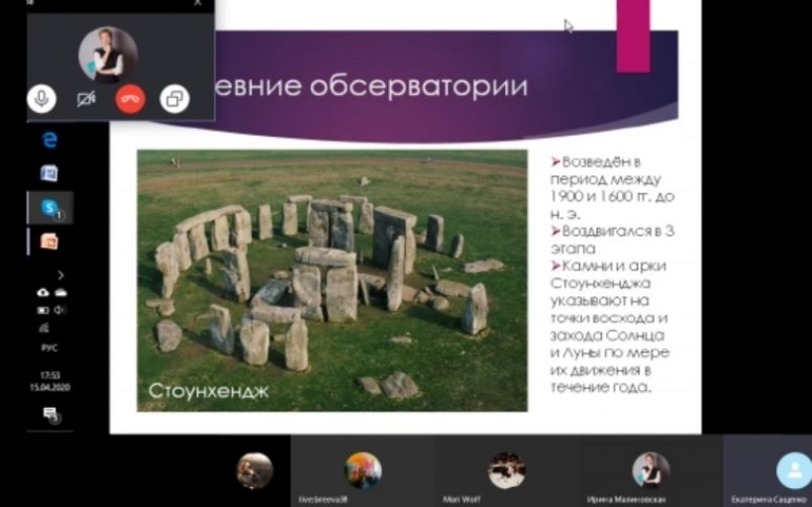This screenshot has width=812, height=507.
Task: Click the Stonehenge photo on the slide
Action: [332, 280]
